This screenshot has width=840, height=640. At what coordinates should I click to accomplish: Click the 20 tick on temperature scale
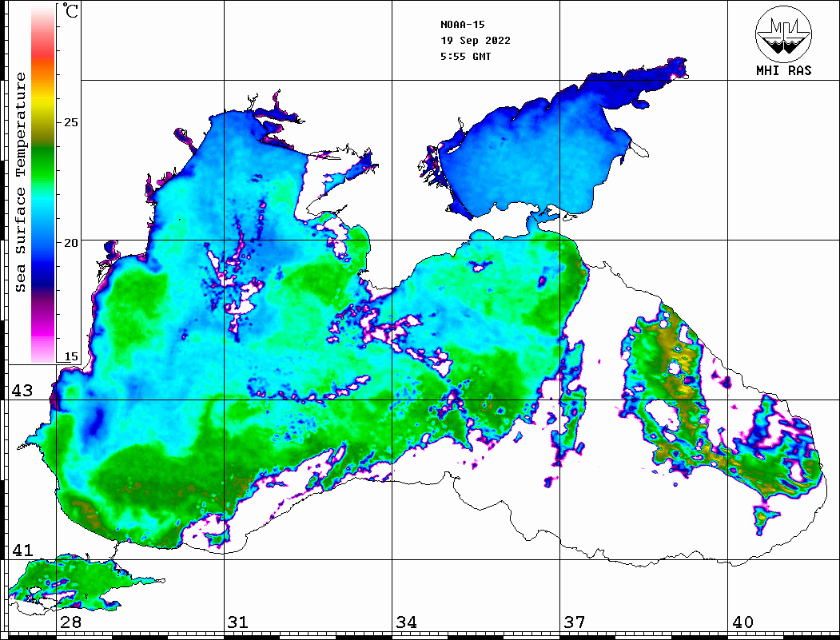coord(70,243)
